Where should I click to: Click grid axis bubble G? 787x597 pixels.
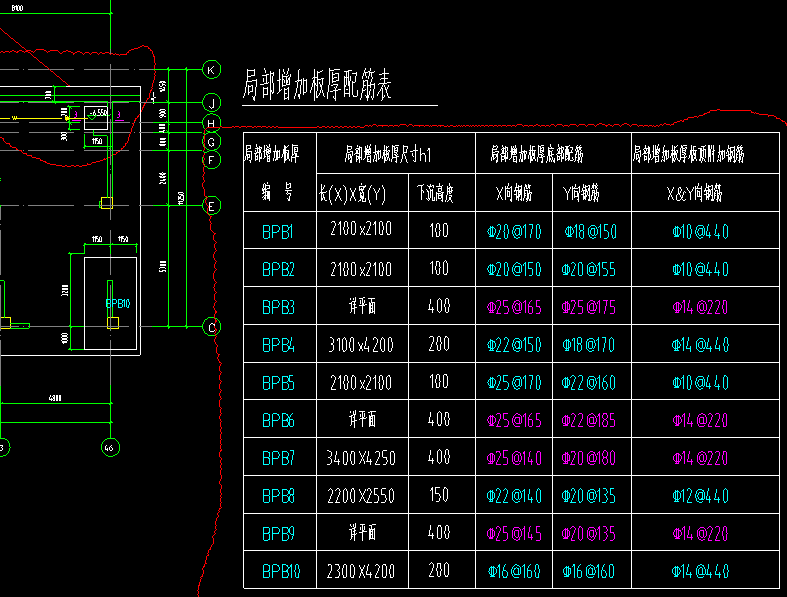(211, 142)
